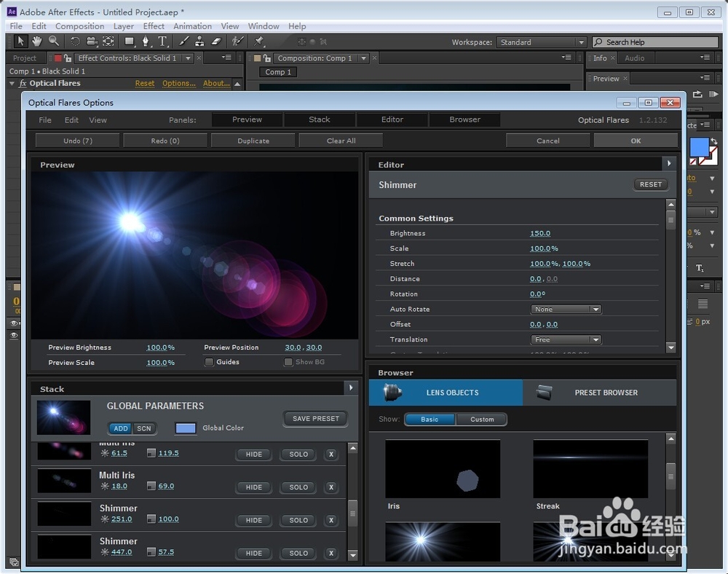
Task: Open the Info panel options menu
Action: [x=705, y=58]
